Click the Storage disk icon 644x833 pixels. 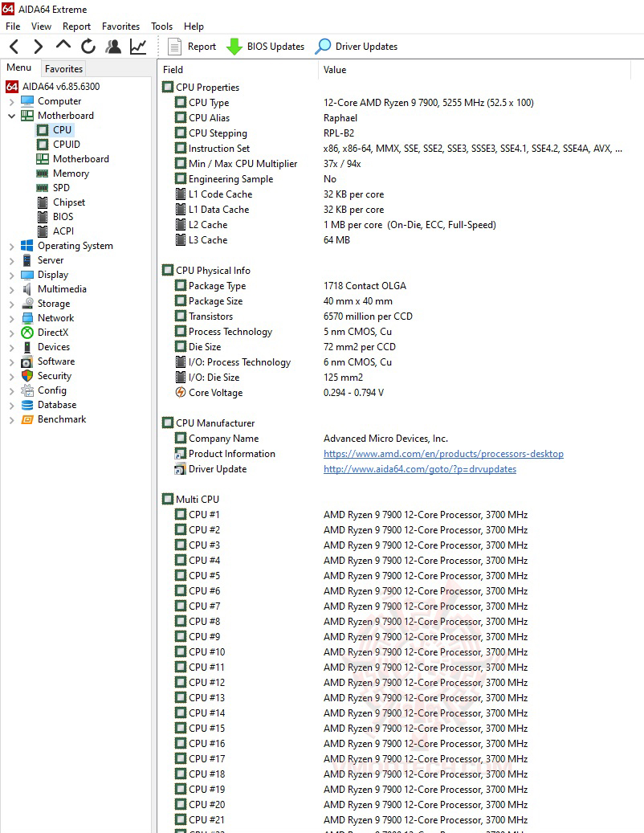[x=27, y=304]
